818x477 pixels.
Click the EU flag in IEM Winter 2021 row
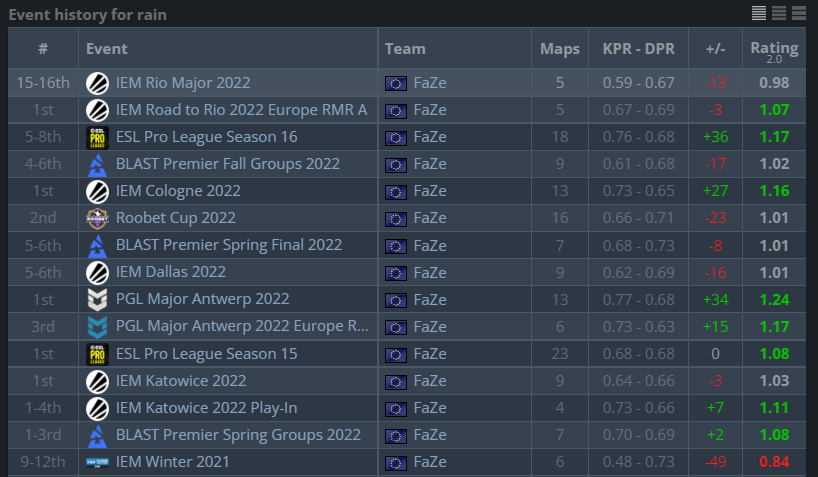(x=395, y=463)
